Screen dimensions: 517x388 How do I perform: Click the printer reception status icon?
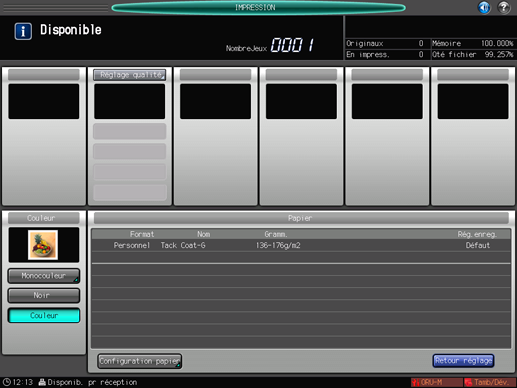[42, 382]
